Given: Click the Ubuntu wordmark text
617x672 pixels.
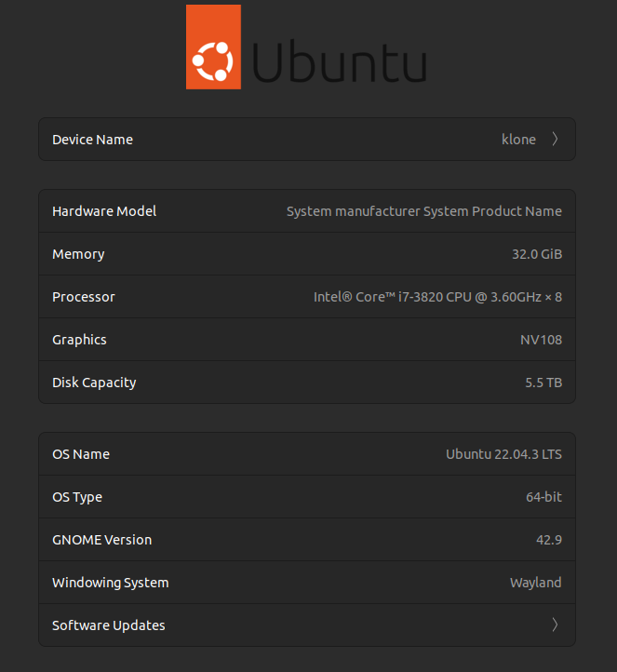Looking at the screenshot, I should click(339, 62).
